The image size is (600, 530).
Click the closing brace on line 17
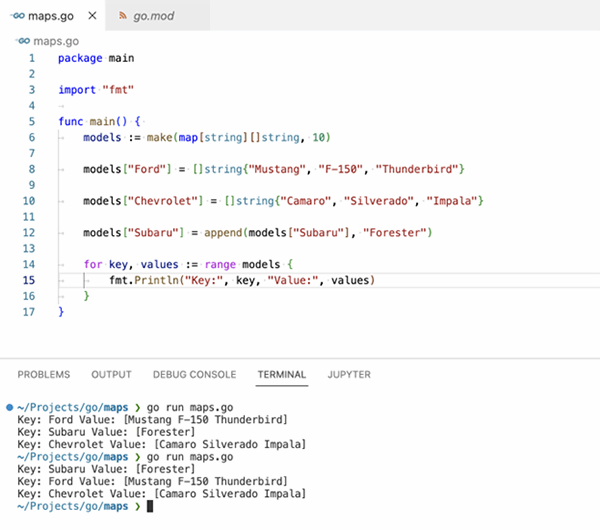(61, 312)
